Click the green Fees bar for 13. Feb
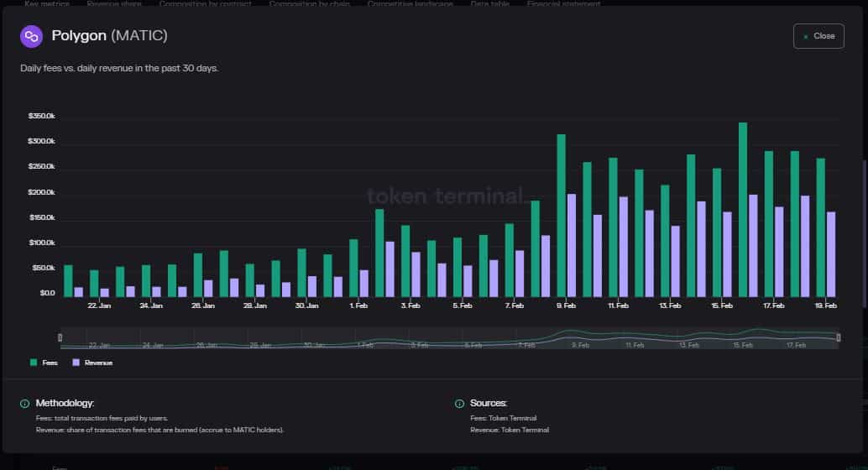 coord(665,241)
